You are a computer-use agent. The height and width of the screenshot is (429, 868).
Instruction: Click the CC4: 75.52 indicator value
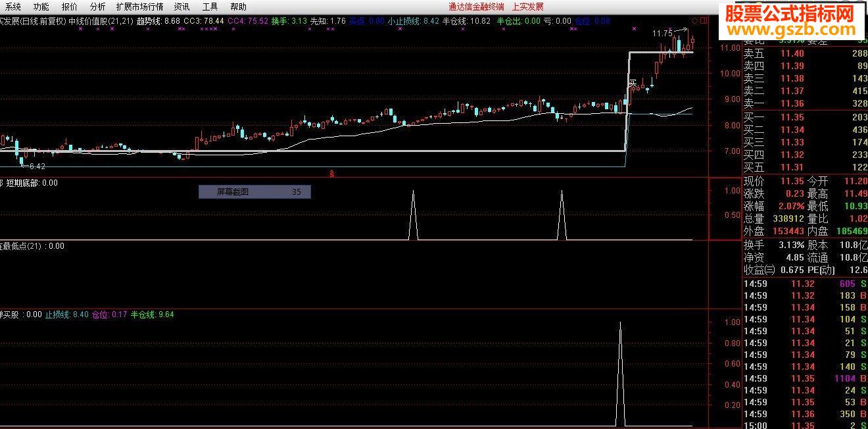pos(248,21)
